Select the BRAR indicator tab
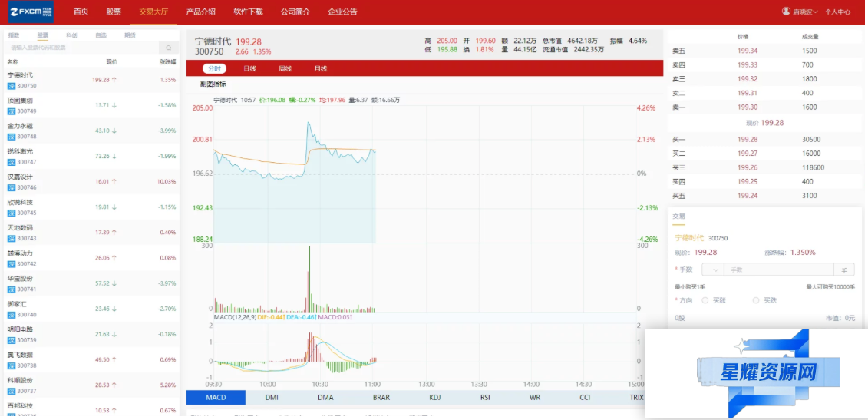868x420 pixels. tap(381, 397)
